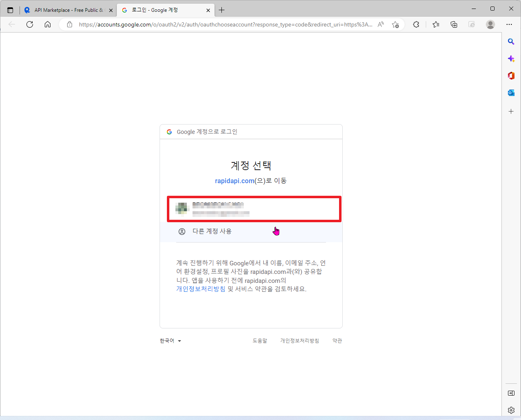This screenshot has height=420, width=521.
Task: Click the address bar URL field
Action: [x=225, y=24]
